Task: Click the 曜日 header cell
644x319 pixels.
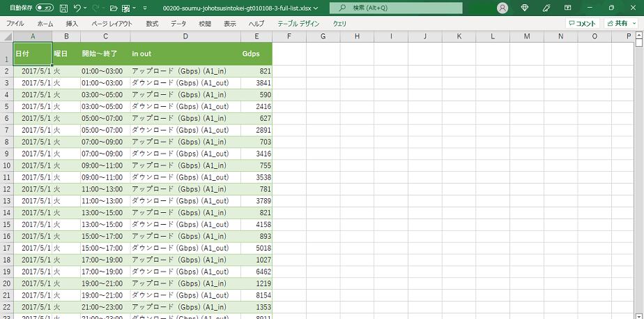Action: click(66, 54)
